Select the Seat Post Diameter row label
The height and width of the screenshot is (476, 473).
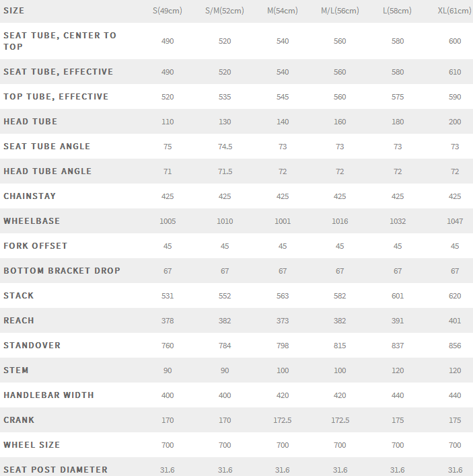click(x=55, y=470)
